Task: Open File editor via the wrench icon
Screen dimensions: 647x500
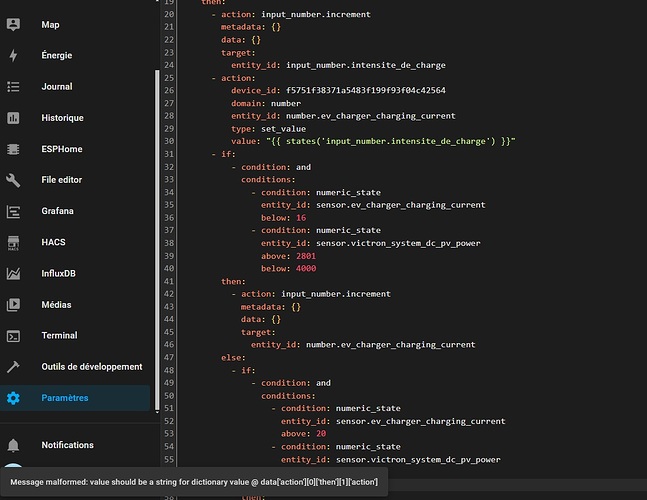Action: [x=14, y=180]
